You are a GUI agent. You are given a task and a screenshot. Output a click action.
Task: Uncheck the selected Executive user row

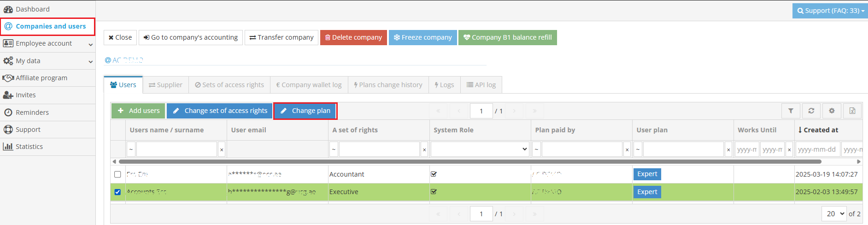click(117, 192)
